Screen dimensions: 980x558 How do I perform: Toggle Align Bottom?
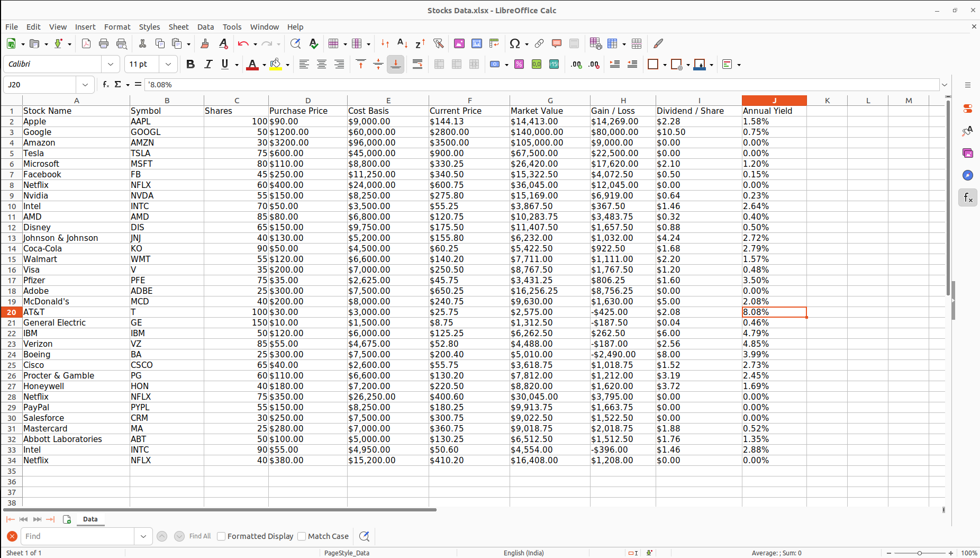pyautogui.click(x=395, y=64)
